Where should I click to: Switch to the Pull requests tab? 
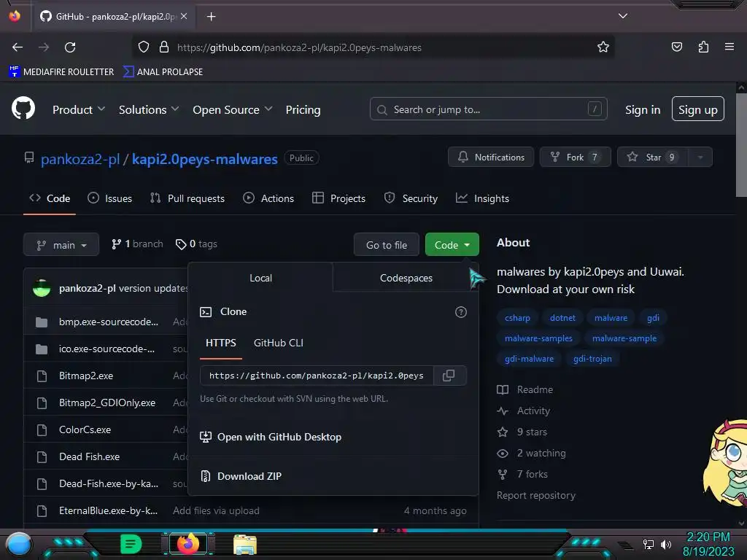pos(187,198)
